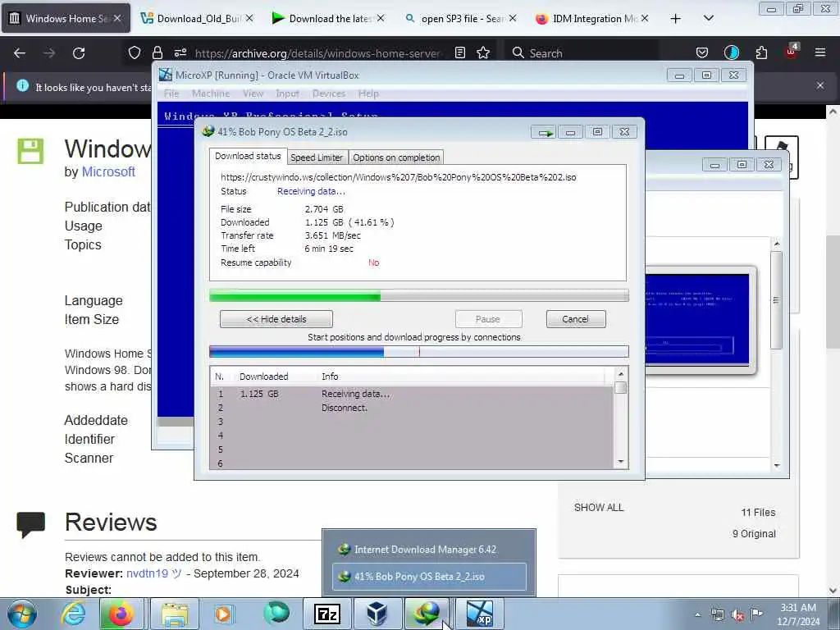This screenshot has width=840, height=630.
Task: Show hidden tray icons arrow
Action: click(x=697, y=615)
